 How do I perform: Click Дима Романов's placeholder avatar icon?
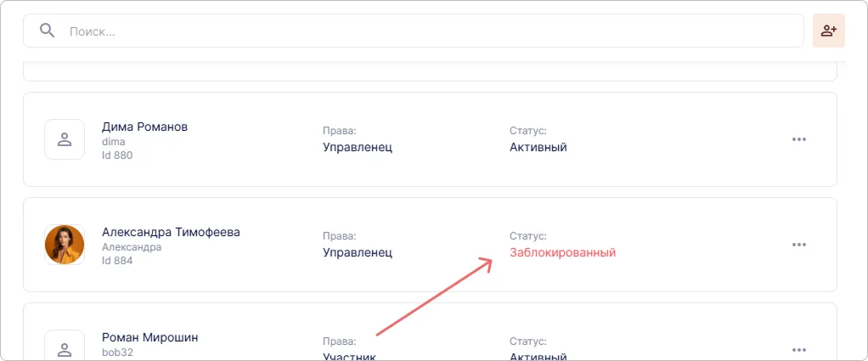[x=65, y=139]
